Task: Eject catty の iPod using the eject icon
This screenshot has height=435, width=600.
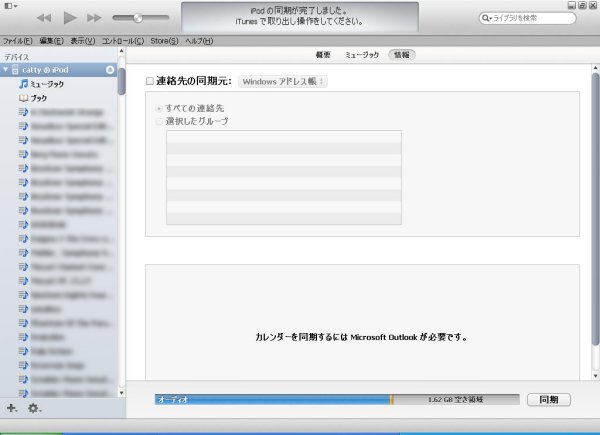Action: (x=110, y=70)
